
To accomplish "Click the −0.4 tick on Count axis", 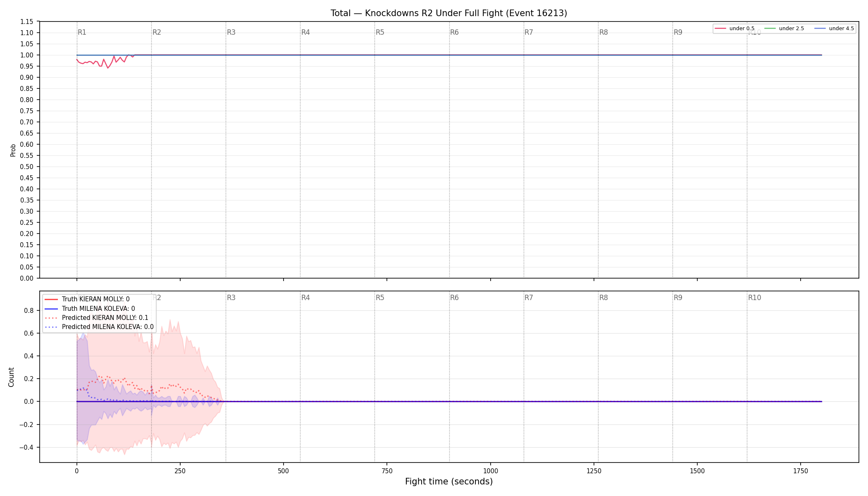I will click(26, 447).
